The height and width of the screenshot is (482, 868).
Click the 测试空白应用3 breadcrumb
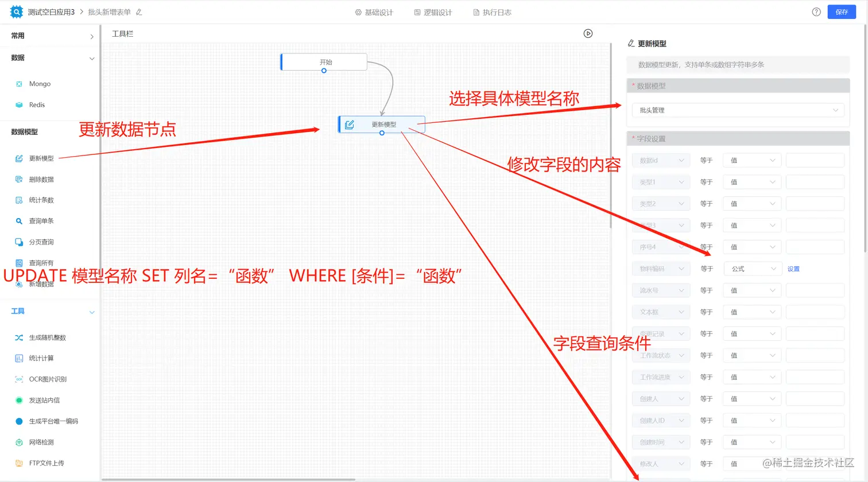(51, 12)
